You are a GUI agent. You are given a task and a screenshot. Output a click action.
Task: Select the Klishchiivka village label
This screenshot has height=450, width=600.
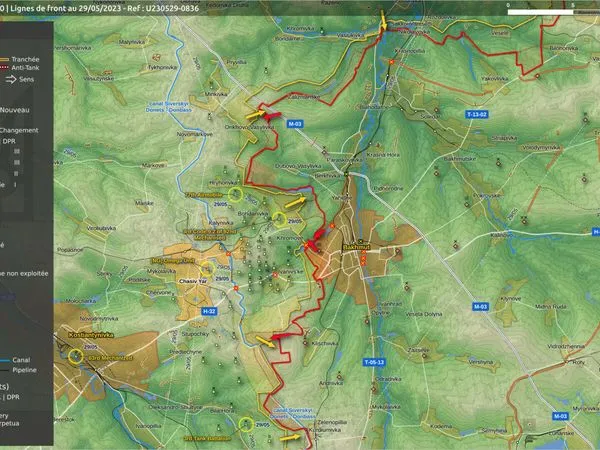(324, 343)
